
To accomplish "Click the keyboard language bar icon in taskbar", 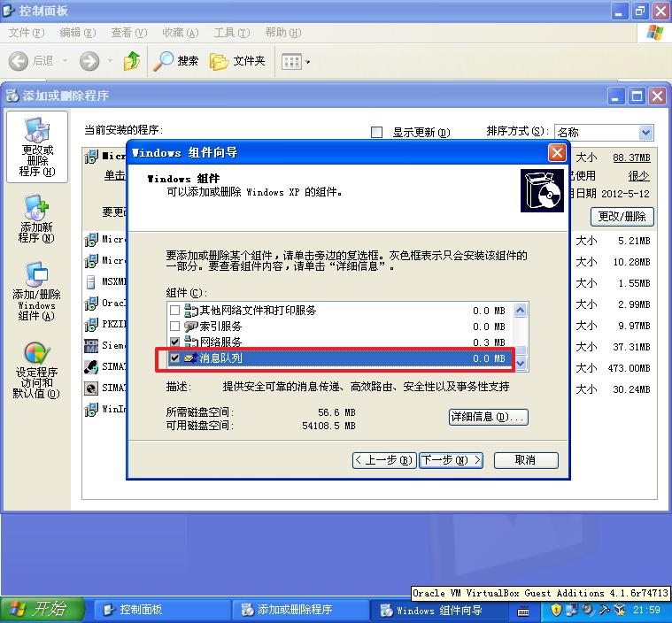I will tap(523, 611).
